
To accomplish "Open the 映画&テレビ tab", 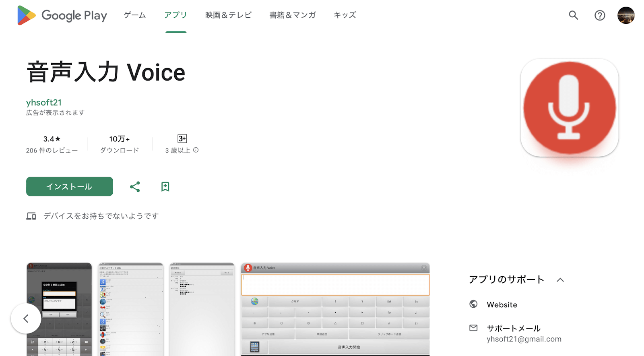I will click(228, 15).
